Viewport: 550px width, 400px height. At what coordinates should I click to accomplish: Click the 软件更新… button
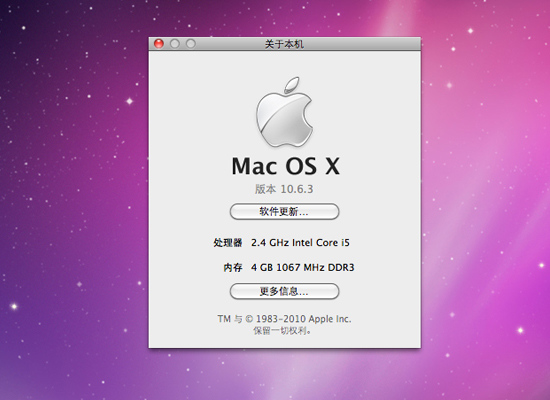284,212
